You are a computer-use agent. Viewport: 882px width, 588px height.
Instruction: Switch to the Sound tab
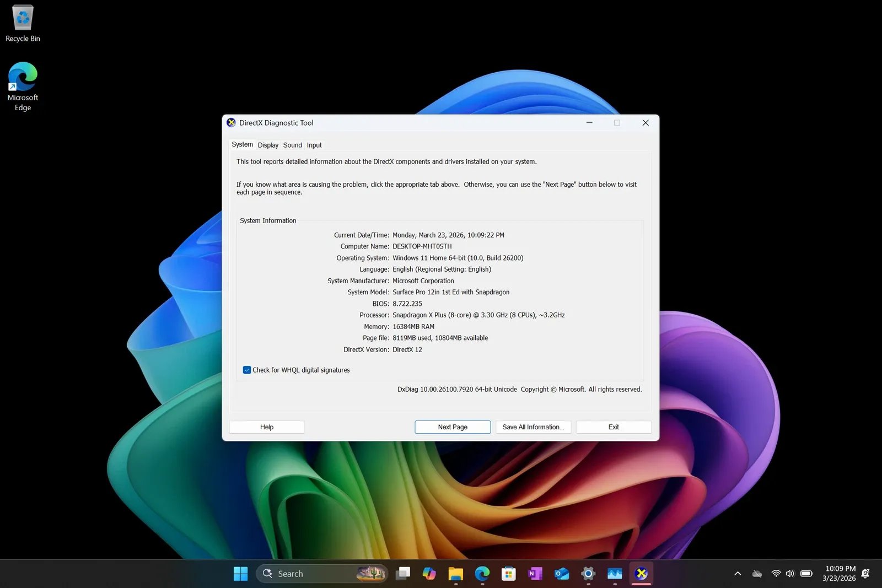click(x=292, y=145)
